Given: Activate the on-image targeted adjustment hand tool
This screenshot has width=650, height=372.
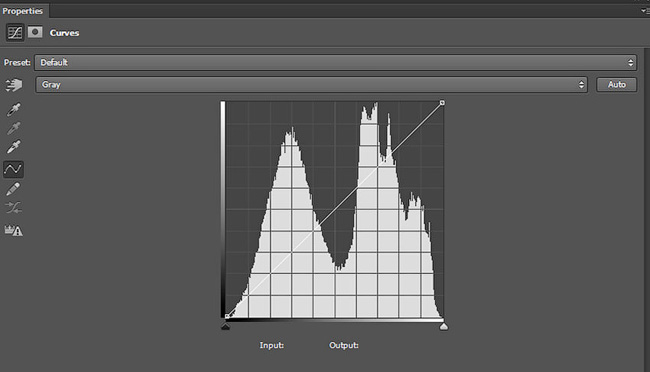Looking at the screenshot, I should pyautogui.click(x=14, y=85).
